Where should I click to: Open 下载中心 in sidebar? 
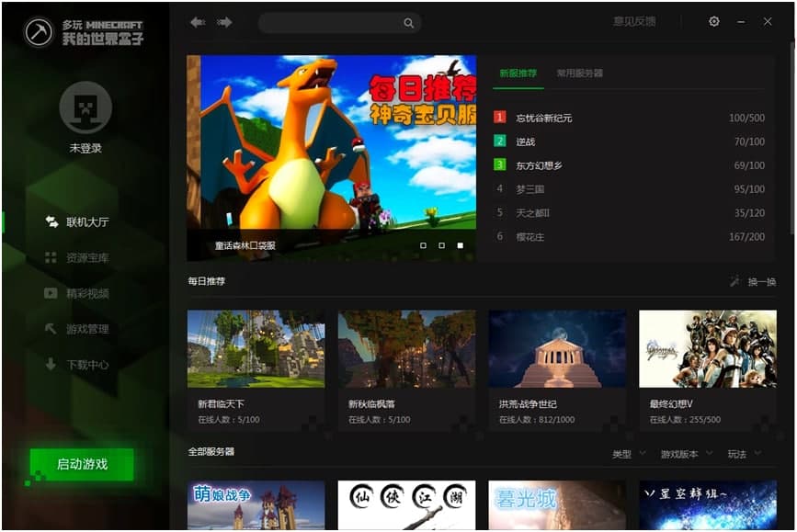click(x=87, y=365)
